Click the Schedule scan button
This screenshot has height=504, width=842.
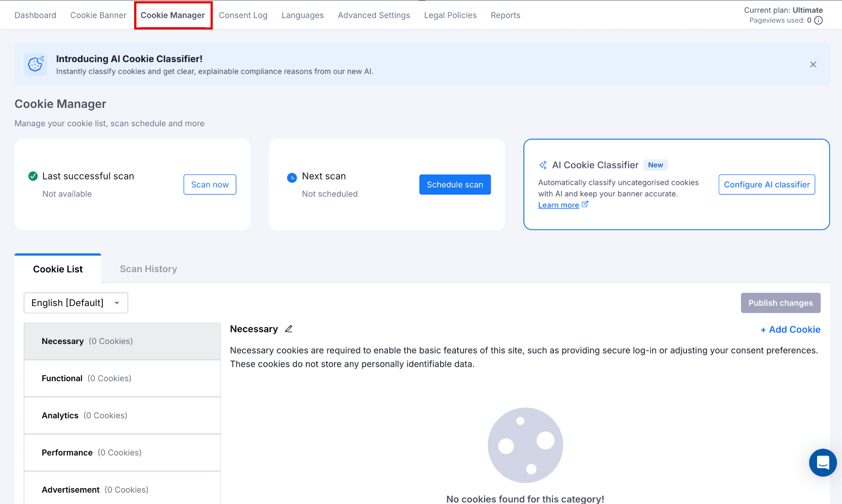coord(455,184)
